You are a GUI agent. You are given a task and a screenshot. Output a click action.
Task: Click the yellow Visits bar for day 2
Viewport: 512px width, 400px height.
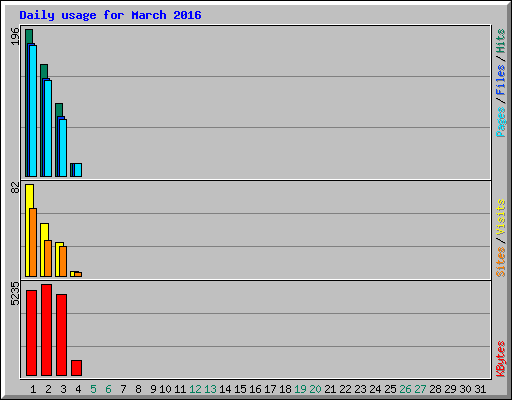tap(43, 250)
